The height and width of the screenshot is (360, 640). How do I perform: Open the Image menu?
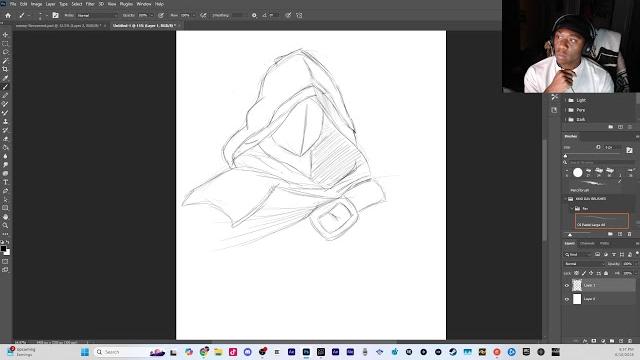(36, 4)
